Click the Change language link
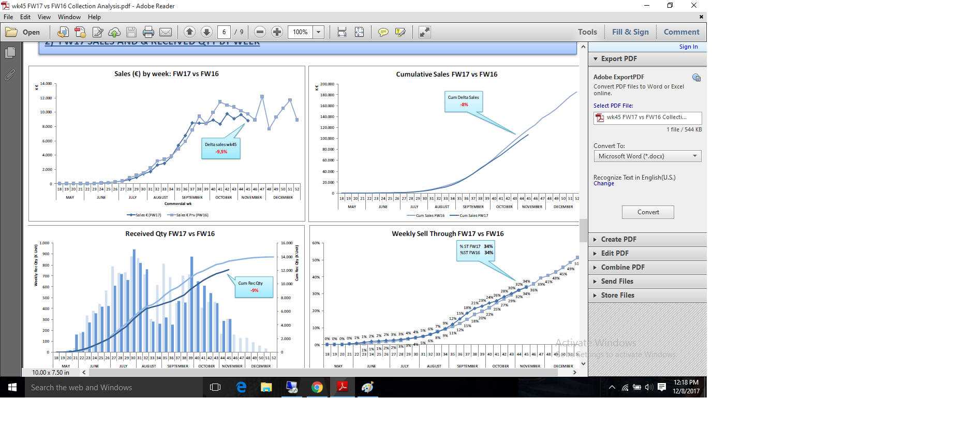The width and height of the screenshot is (980, 442). coord(604,184)
